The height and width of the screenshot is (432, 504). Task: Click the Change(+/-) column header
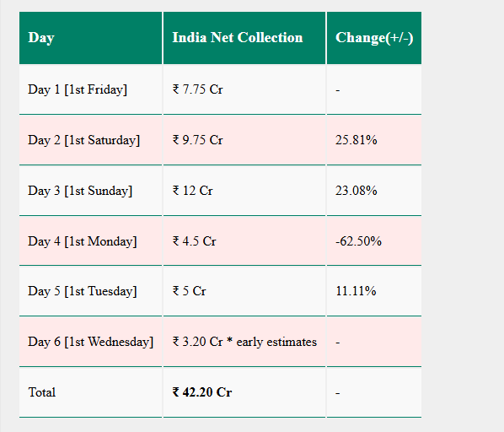point(374,38)
